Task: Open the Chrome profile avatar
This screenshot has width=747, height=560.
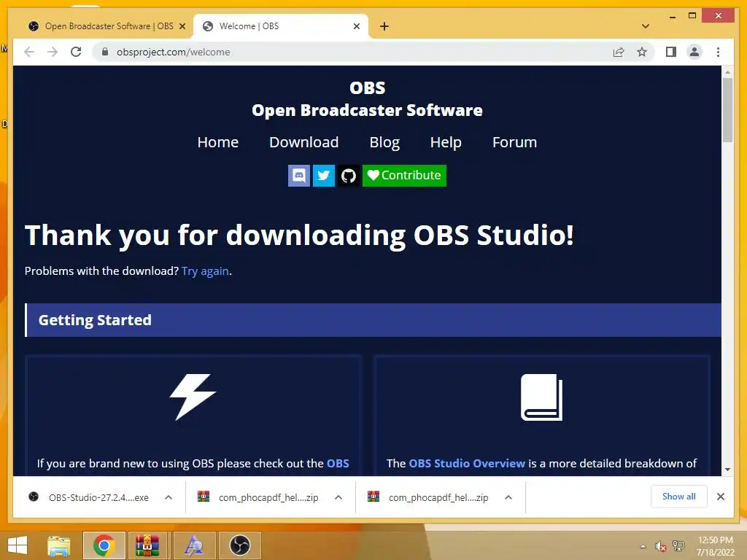Action: point(694,52)
